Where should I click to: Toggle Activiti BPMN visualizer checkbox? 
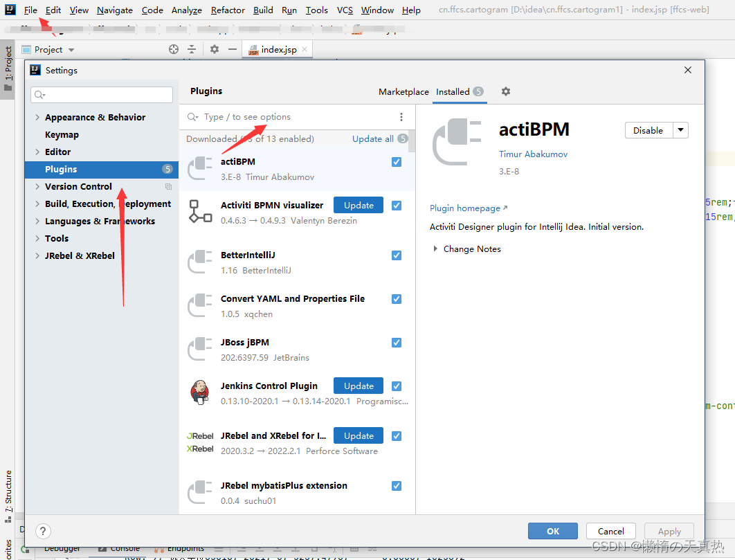click(x=397, y=206)
